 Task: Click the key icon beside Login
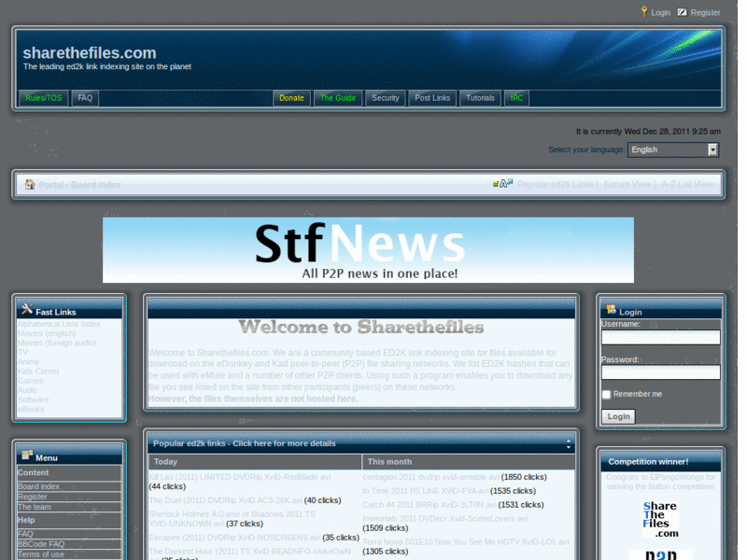pyautogui.click(x=644, y=11)
